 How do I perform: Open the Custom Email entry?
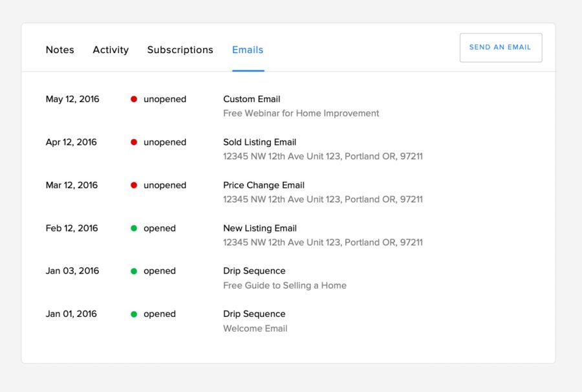coord(252,99)
